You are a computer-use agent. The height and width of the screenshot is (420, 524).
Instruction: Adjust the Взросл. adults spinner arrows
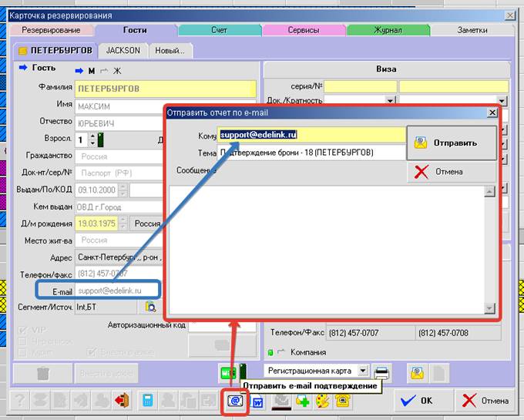(x=92, y=140)
